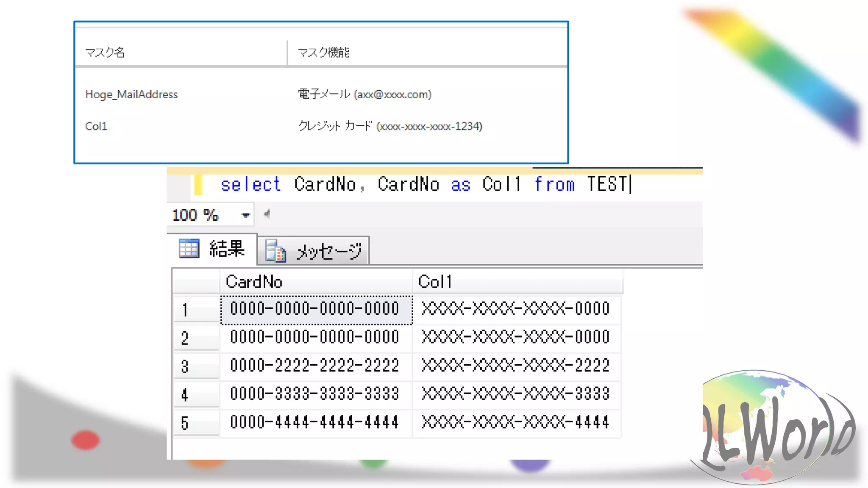Click cell 0000-2222-2222-2222 in CardNo column
The width and height of the screenshot is (868, 488).
click(314, 366)
